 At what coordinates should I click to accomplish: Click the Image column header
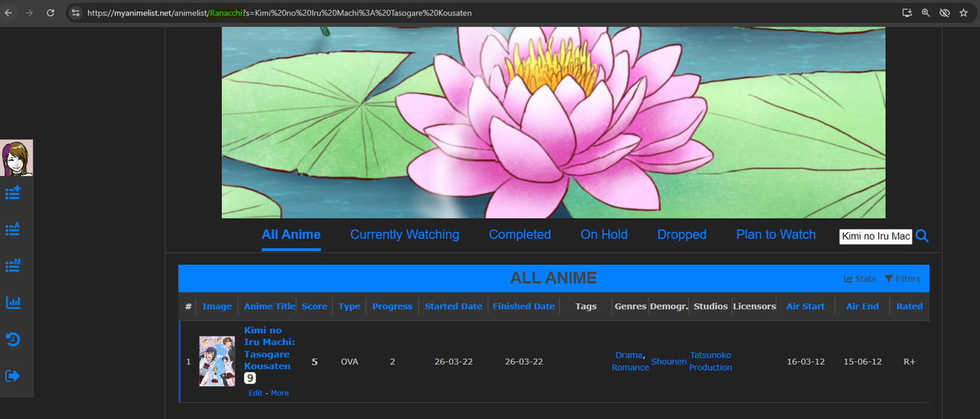[217, 306]
